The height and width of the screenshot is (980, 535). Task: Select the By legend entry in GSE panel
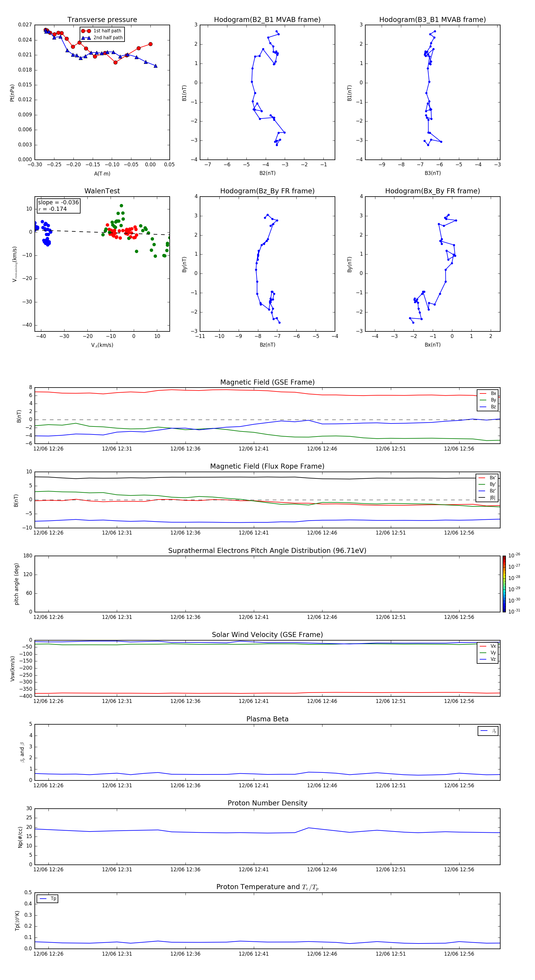488,400
